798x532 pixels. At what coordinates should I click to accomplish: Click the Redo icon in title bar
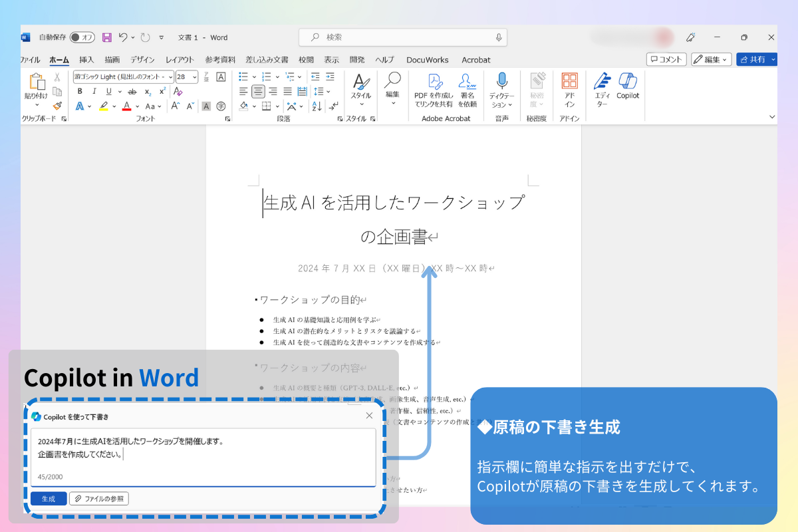pos(145,38)
